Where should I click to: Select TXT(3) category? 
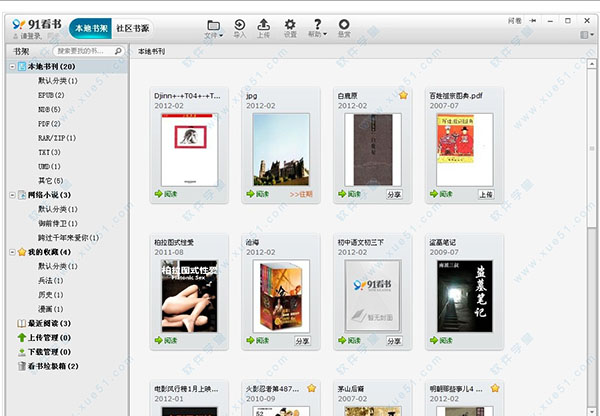[x=49, y=152]
